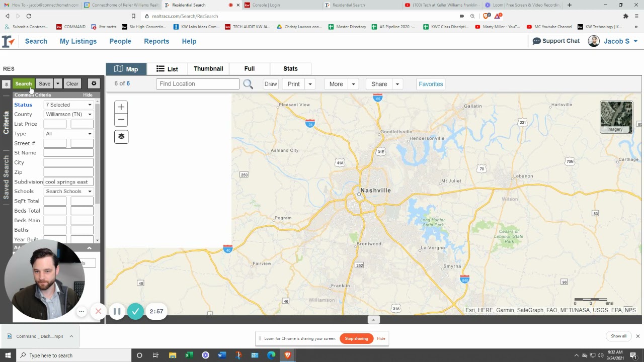Click the More button
The height and width of the screenshot is (362, 644).
pyautogui.click(x=336, y=84)
